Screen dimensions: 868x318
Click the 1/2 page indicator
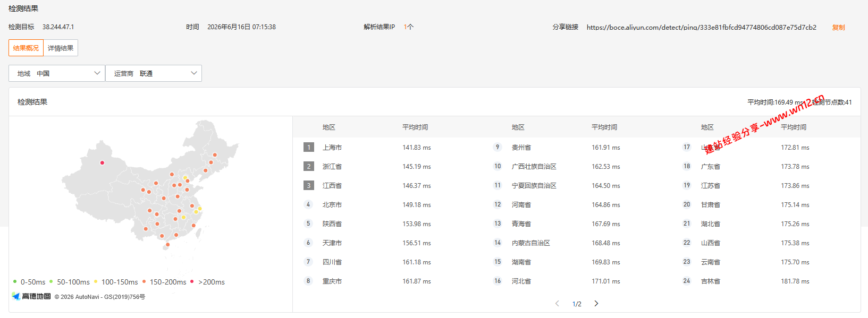click(577, 304)
